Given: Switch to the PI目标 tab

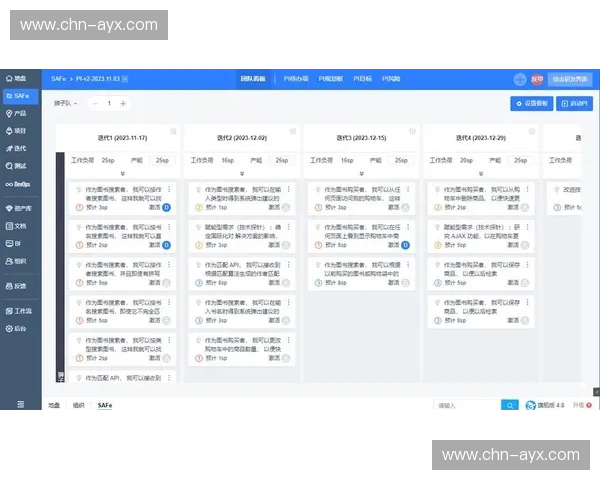Looking at the screenshot, I should pos(362,79).
